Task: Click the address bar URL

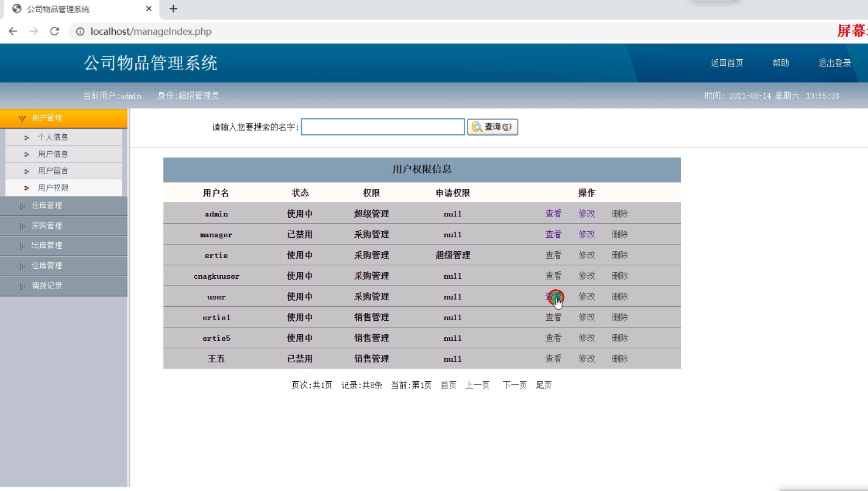Action: click(151, 32)
